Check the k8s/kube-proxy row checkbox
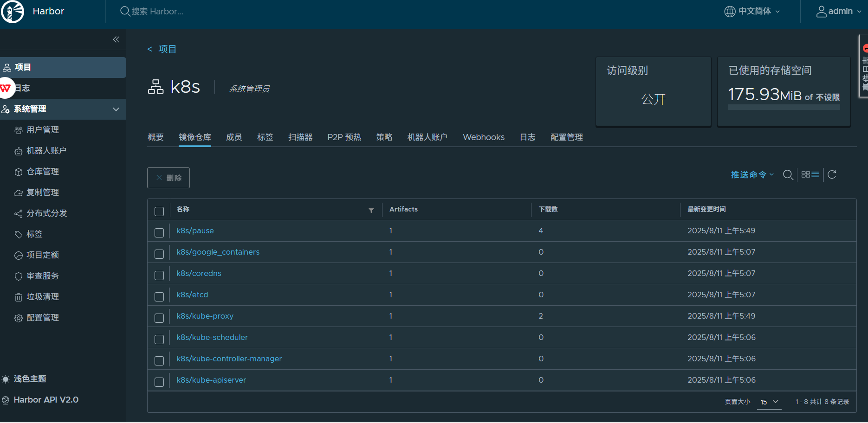Image resolution: width=868 pixels, height=423 pixels. [x=159, y=318]
